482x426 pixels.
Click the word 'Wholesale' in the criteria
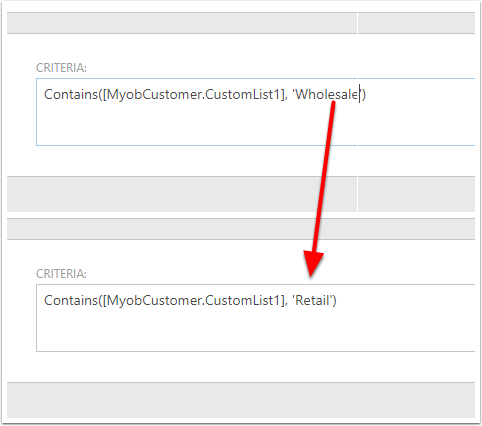tap(326, 94)
